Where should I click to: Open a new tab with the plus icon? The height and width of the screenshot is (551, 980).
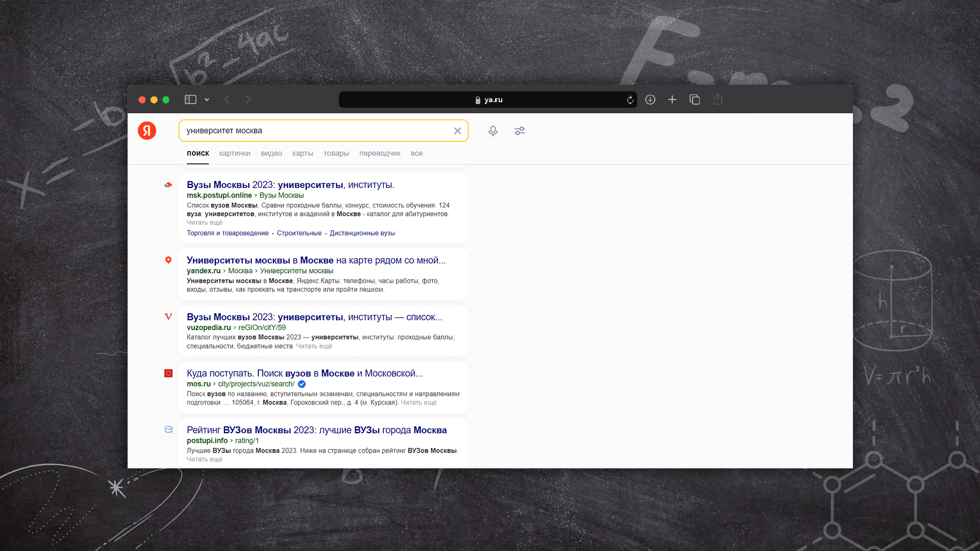[672, 99]
